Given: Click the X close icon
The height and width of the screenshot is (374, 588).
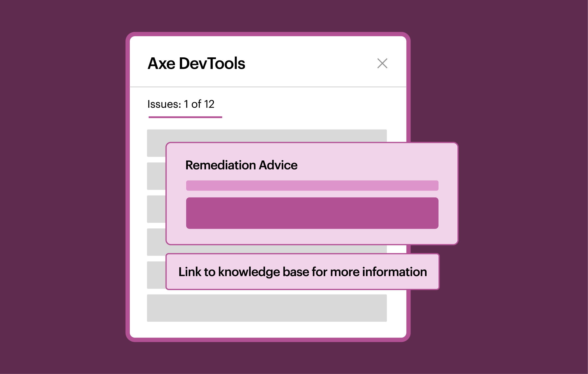Looking at the screenshot, I should pyautogui.click(x=382, y=63).
